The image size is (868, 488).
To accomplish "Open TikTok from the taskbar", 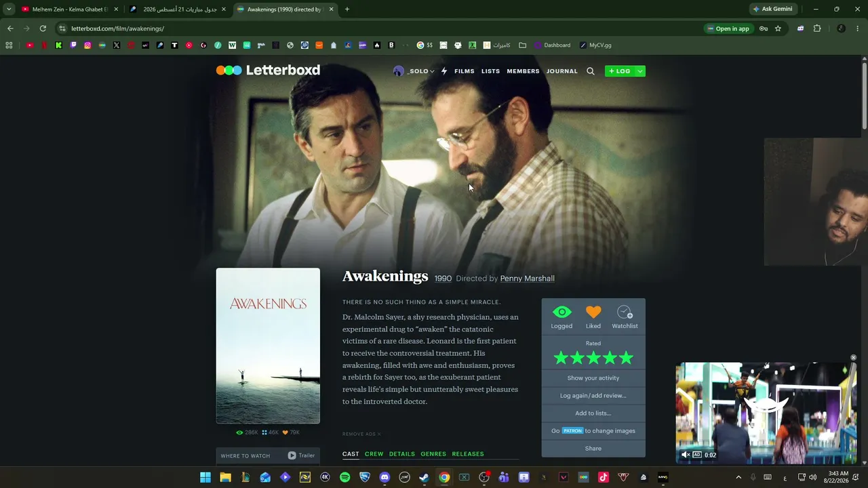I will tap(604, 477).
